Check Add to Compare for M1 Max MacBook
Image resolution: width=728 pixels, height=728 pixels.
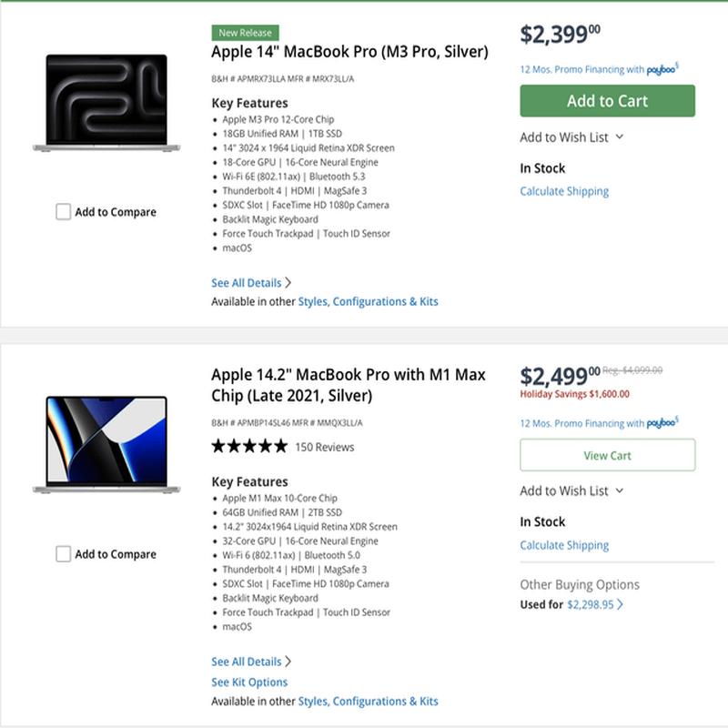[x=64, y=554]
